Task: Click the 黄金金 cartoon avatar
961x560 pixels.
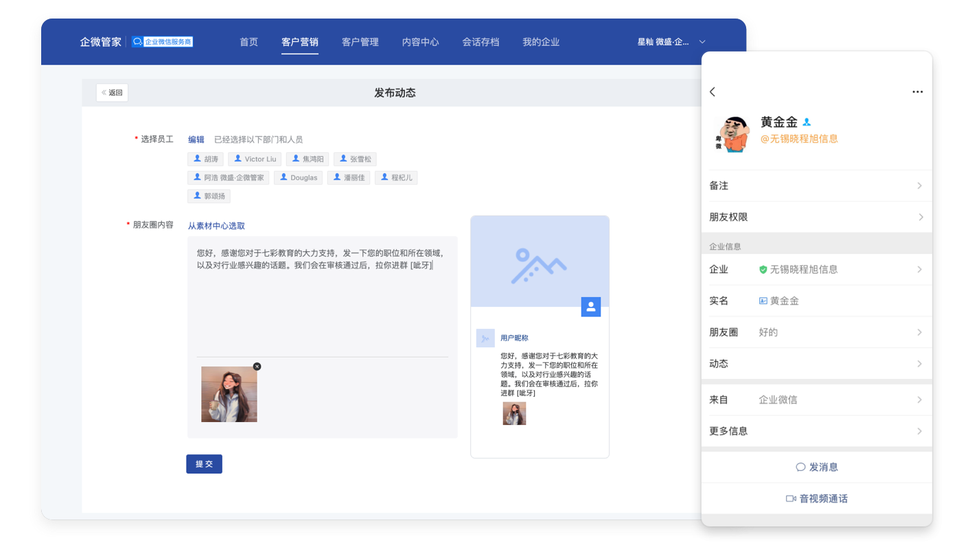Action: [732, 134]
